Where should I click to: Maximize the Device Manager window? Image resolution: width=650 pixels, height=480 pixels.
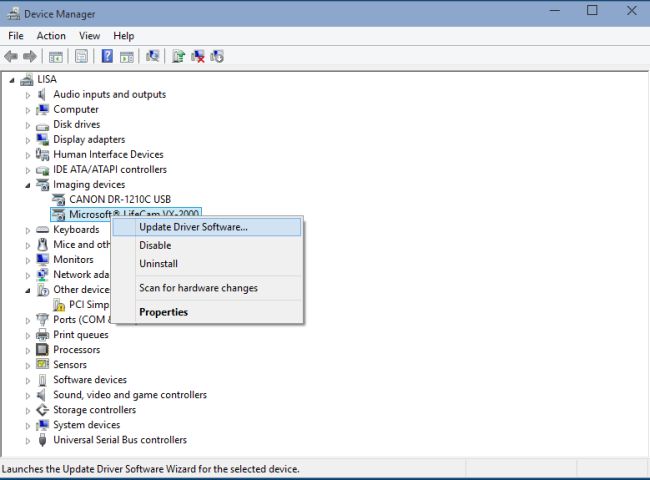592,10
